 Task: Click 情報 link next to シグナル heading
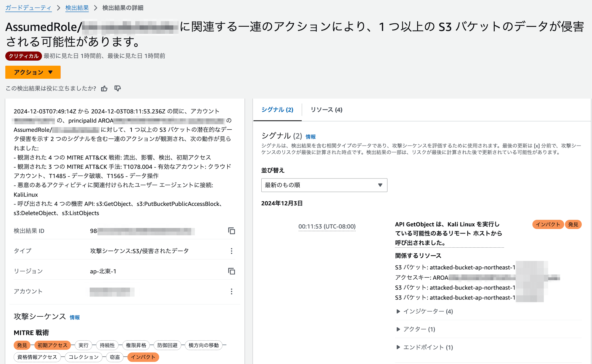point(311,137)
